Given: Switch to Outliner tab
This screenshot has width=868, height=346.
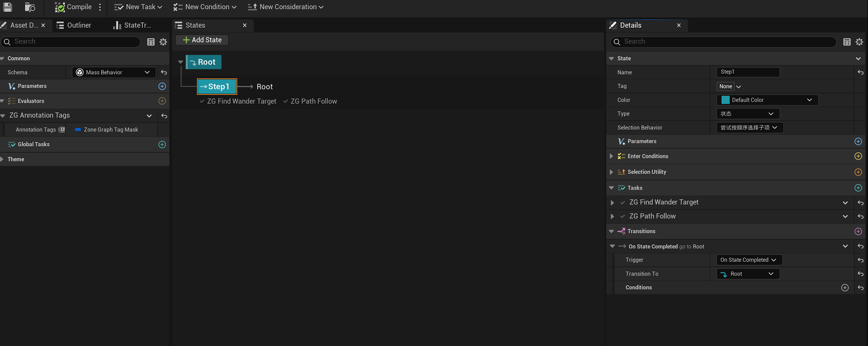Looking at the screenshot, I should [x=74, y=25].
